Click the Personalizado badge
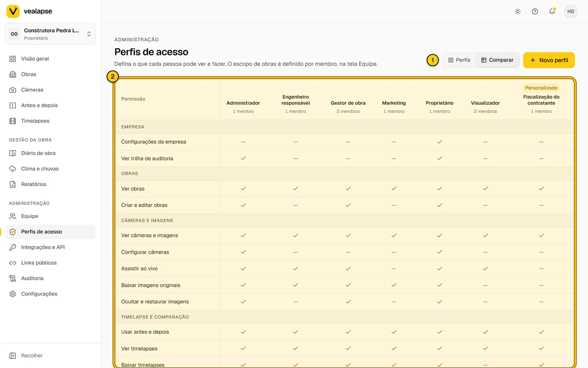Viewport: 588px width, 368px height. coord(541,88)
